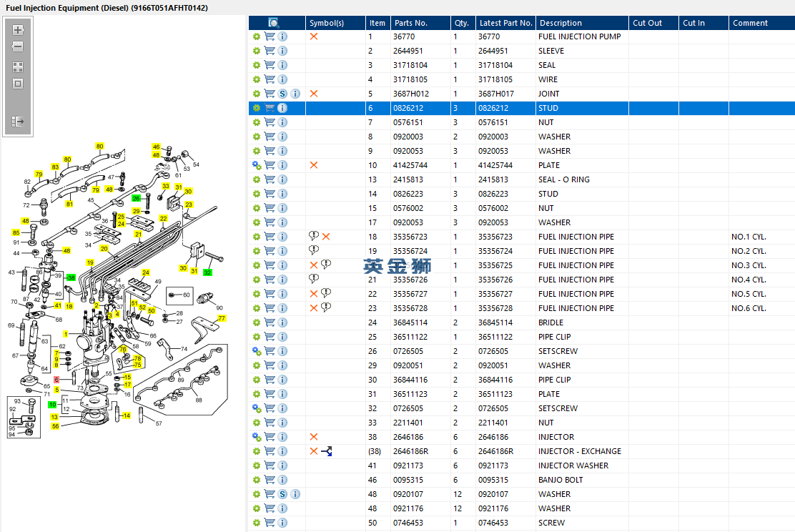The height and width of the screenshot is (532, 795).
Task: Zoom out of the diagram with the minus button
Action: pyautogui.click(x=18, y=46)
